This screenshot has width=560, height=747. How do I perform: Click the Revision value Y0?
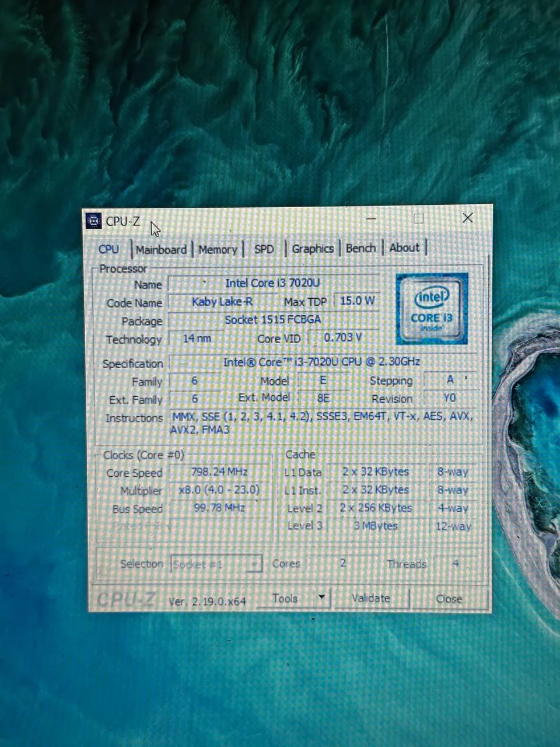click(x=449, y=398)
